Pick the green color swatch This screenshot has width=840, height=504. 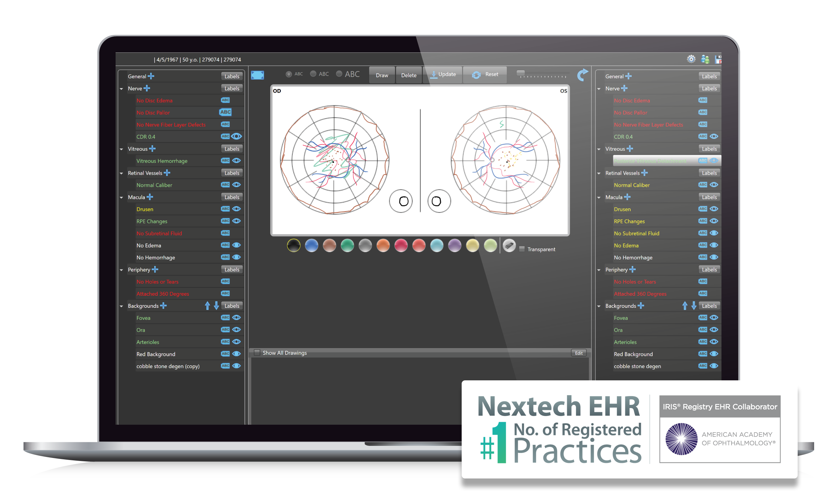tap(347, 246)
